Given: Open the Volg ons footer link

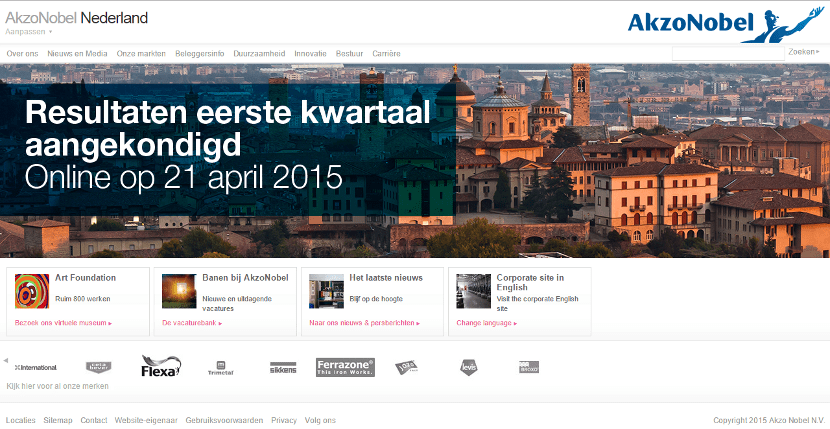Looking at the screenshot, I should tap(320, 420).
